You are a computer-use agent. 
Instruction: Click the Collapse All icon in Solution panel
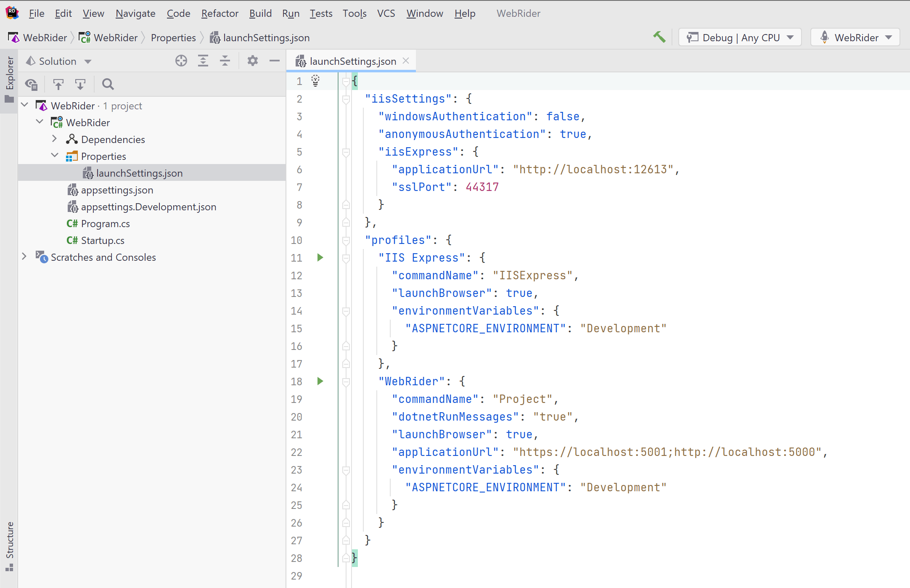(x=225, y=61)
